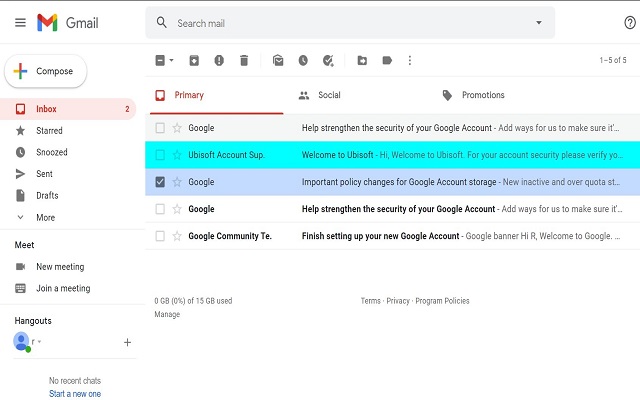
Task: Expand the More folders list
Action: click(x=45, y=218)
